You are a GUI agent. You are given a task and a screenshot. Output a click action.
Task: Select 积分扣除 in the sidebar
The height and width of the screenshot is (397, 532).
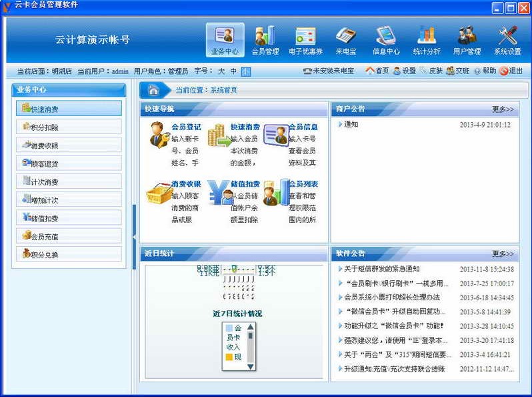click(69, 127)
